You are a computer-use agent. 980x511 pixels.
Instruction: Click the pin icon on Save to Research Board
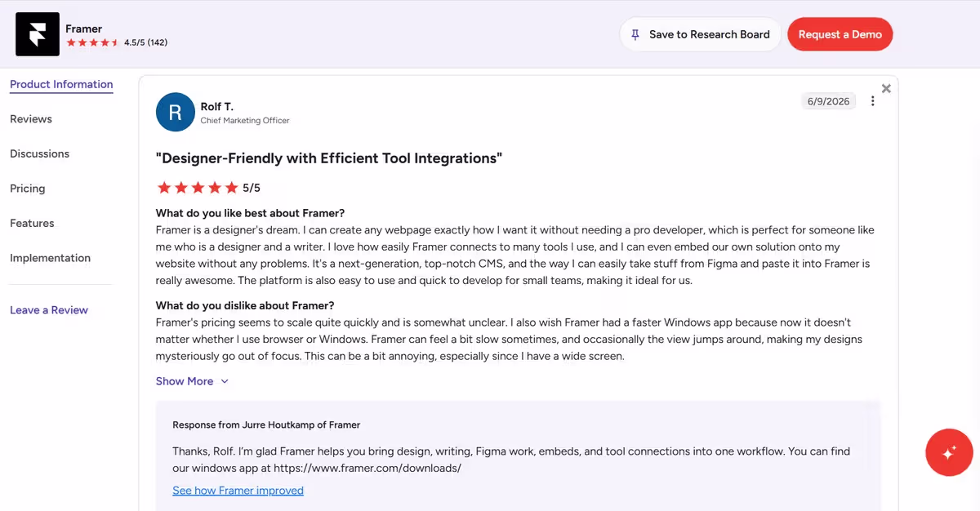[635, 35]
